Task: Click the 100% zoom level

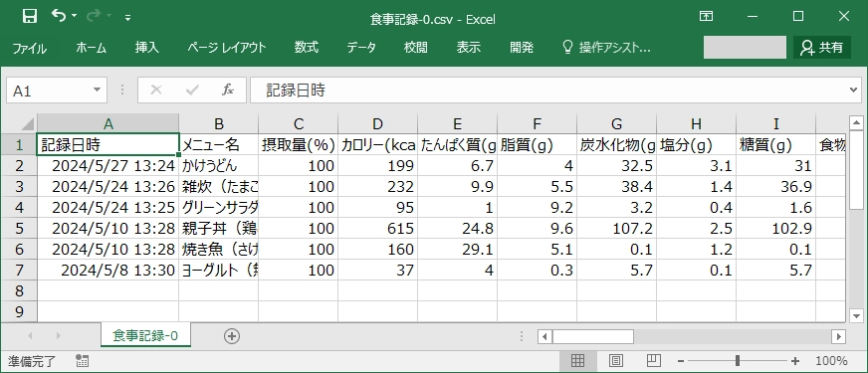Action: pyautogui.click(x=831, y=361)
